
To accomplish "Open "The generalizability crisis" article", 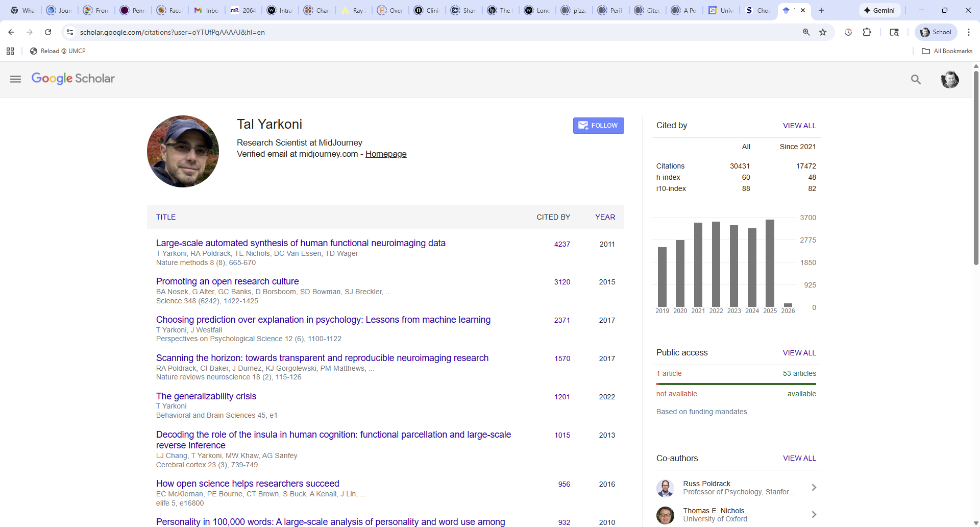I will click(x=206, y=396).
